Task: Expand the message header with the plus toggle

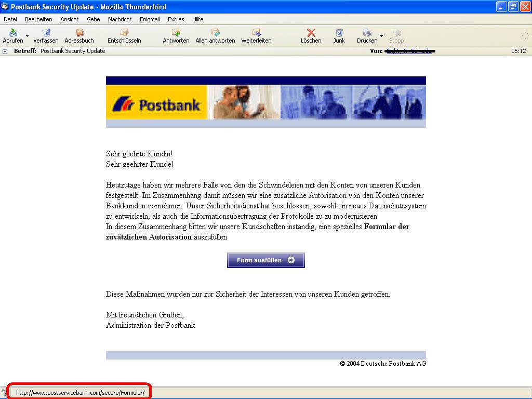Action: click(x=5, y=51)
